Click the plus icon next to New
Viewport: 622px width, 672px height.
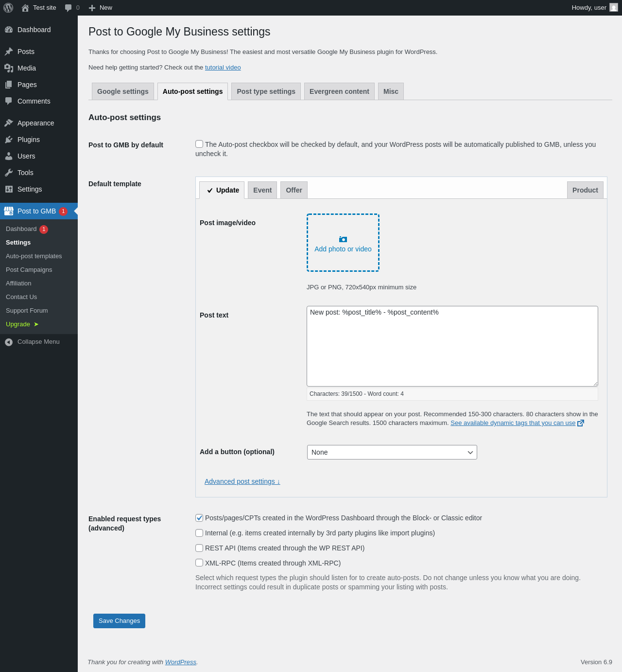92,8
